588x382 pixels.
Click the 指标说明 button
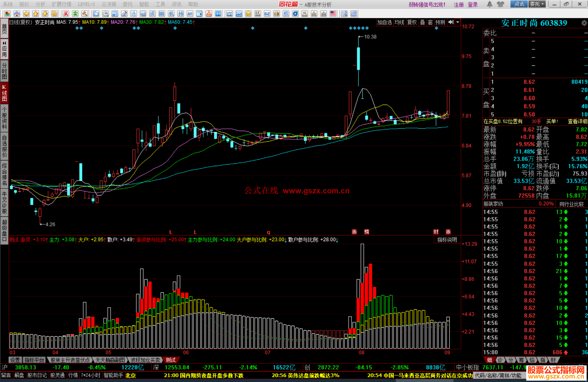447,240
